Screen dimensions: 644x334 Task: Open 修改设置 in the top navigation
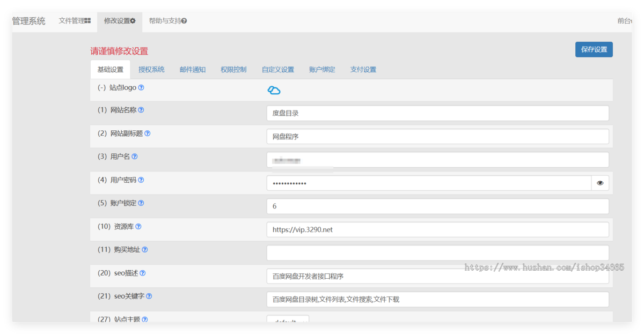click(120, 21)
